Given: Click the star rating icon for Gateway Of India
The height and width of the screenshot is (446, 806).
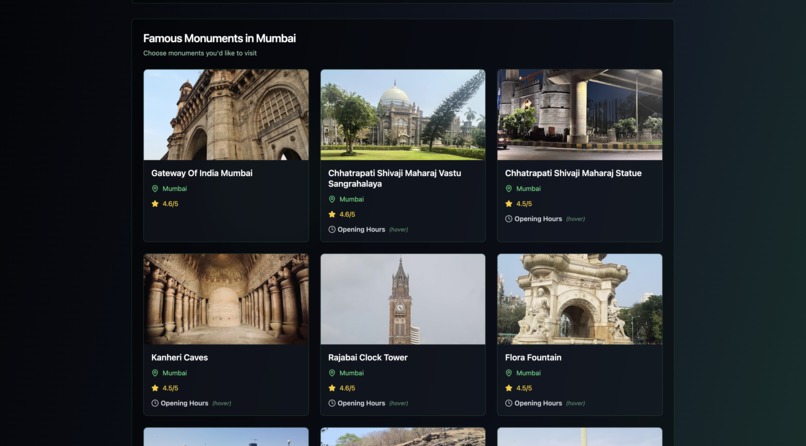Looking at the screenshot, I should click(x=155, y=203).
